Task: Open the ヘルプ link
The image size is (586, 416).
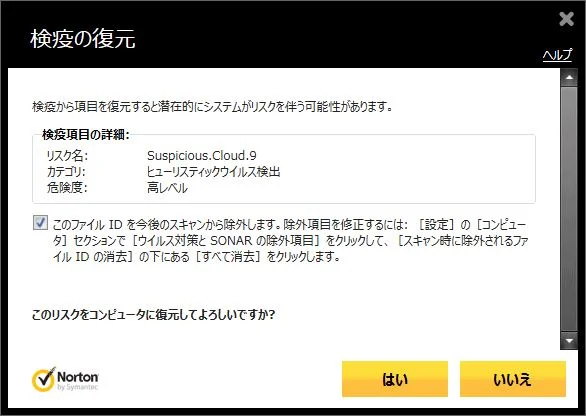Action: coord(557,55)
